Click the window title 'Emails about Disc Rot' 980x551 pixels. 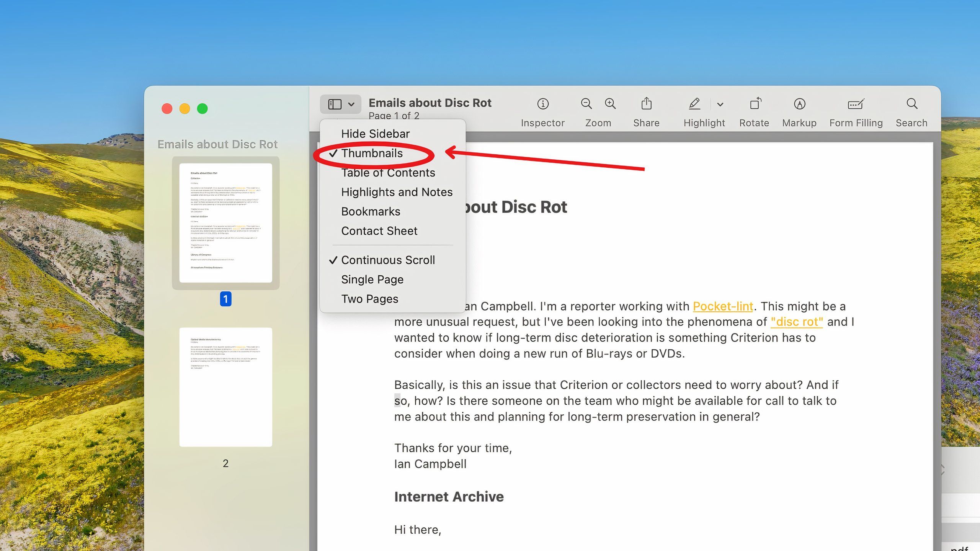coord(430,103)
